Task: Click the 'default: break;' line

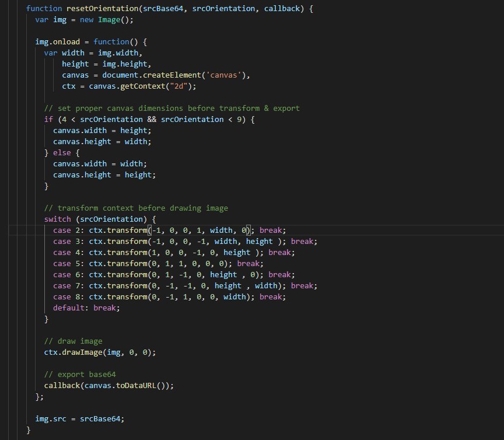Action: click(x=86, y=309)
